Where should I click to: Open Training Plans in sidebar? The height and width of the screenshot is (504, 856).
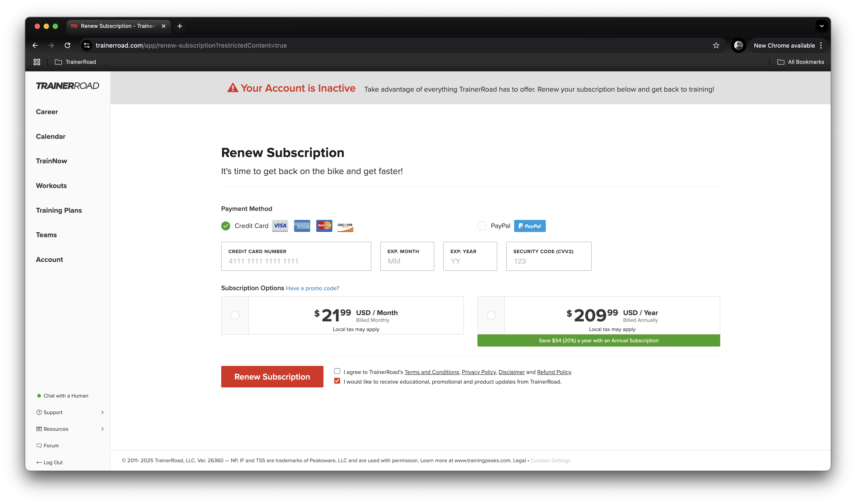point(59,210)
